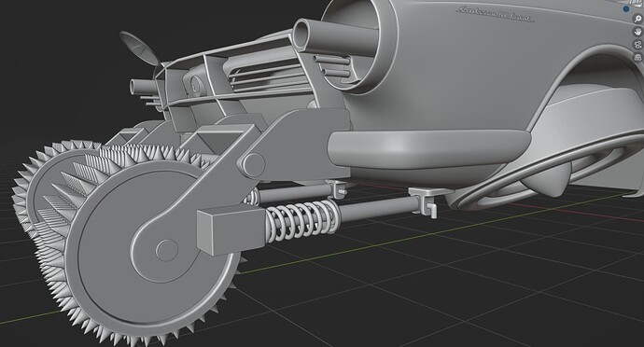
Task: Toggle the camera view button
Action: 637,45
